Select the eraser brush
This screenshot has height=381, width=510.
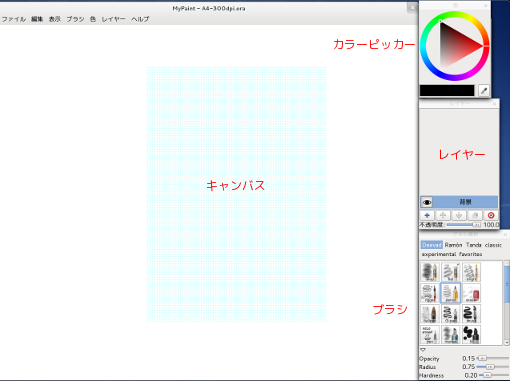coord(471,293)
